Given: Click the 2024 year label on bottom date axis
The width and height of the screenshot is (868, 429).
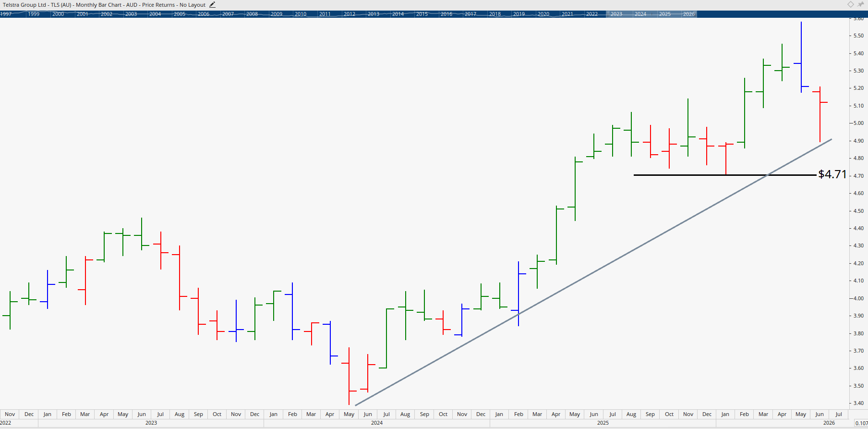Looking at the screenshot, I should pyautogui.click(x=377, y=423).
